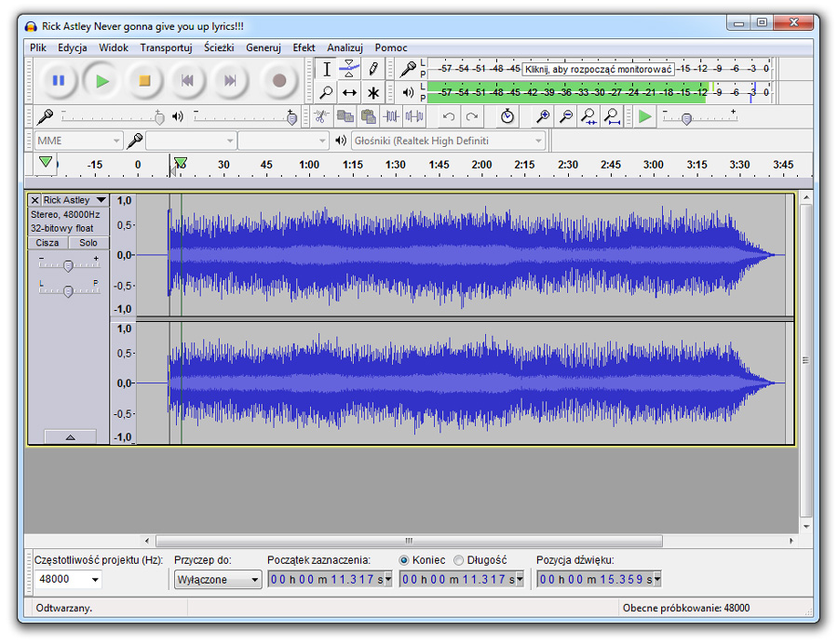Screen dimensions: 838x644
Task: Click the playback meter speaker icon
Action: pos(408,92)
